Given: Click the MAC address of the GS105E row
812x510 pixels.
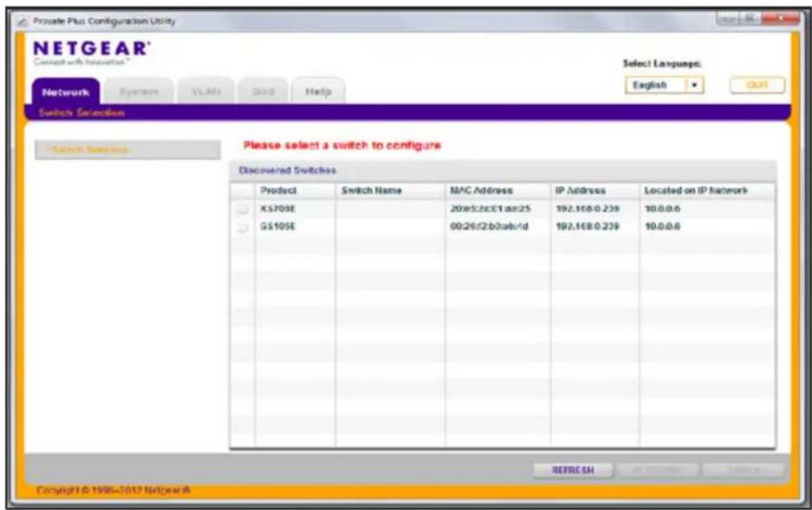Looking at the screenshot, I should 489,227.
